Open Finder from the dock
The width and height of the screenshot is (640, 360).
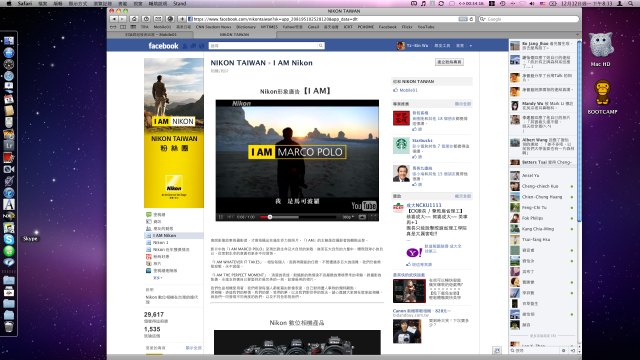click(9, 41)
